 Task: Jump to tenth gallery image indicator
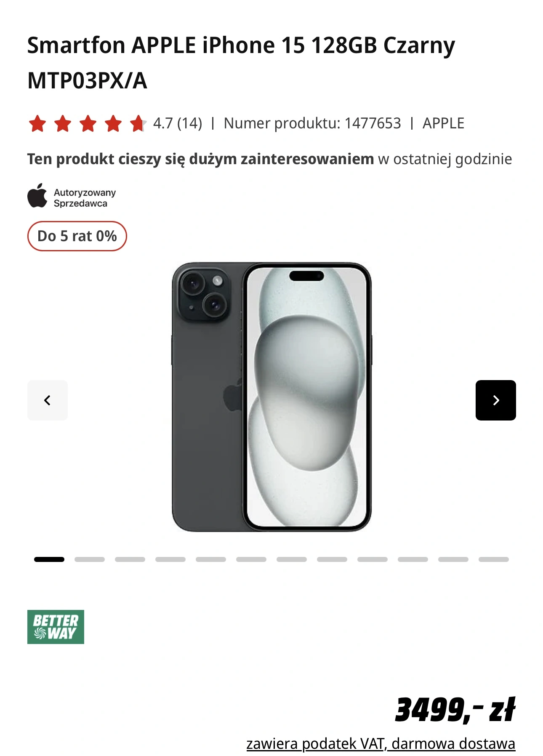pyautogui.click(x=413, y=559)
